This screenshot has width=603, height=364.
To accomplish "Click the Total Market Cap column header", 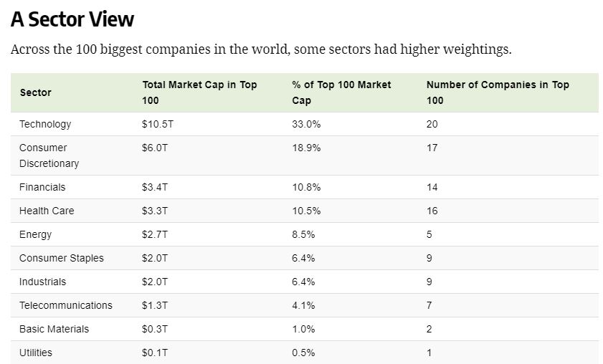I will click(x=199, y=92).
